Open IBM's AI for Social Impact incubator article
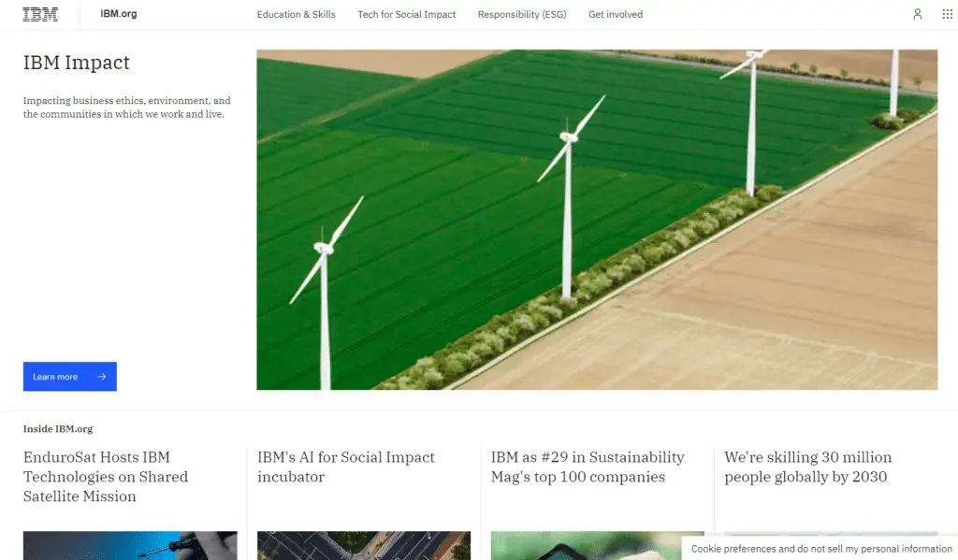Image resolution: width=958 pixels, height=560 pixels. pos(346,467)
